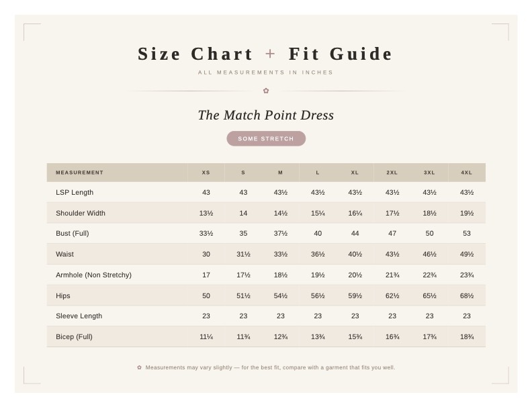This screenshot has width=532, height=411.
Task: Click the flower icon beside the footnote
Action: tap(139, 367)
